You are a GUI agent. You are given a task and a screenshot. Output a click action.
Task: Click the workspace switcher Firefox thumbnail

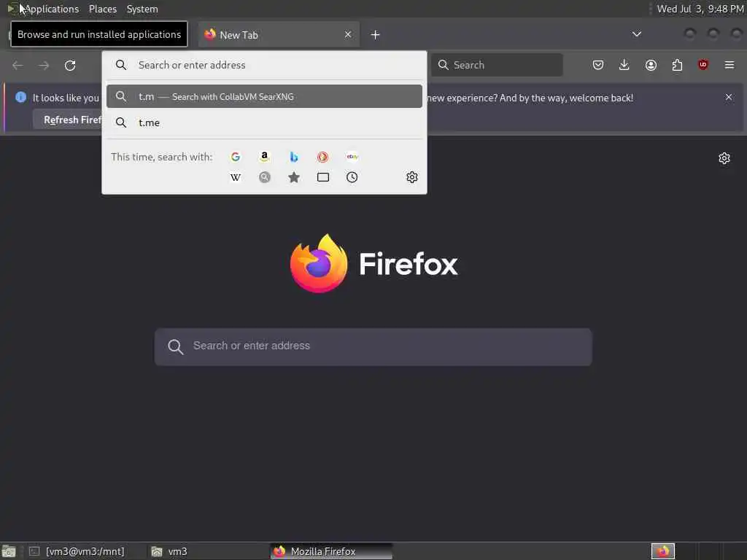pos(662,551)
